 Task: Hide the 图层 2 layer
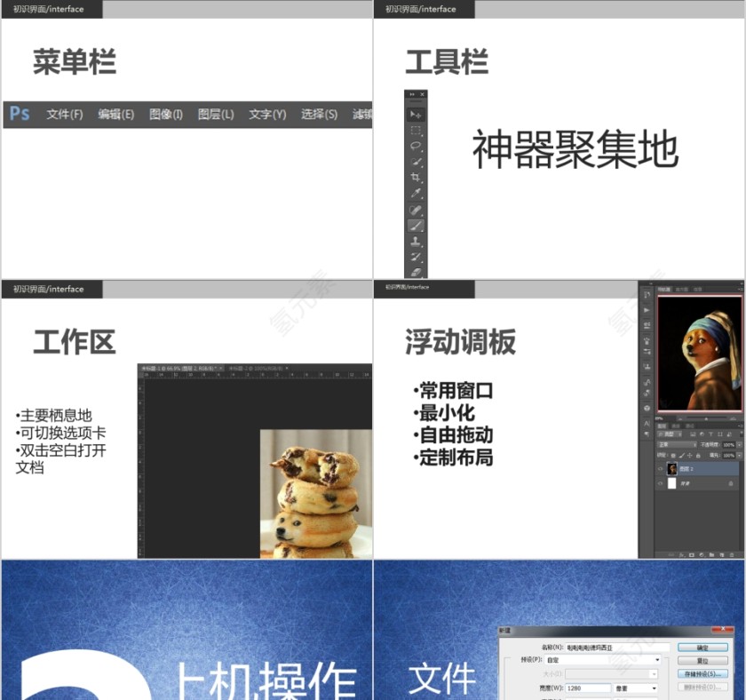pyautogui.click(x=660, y=468)
